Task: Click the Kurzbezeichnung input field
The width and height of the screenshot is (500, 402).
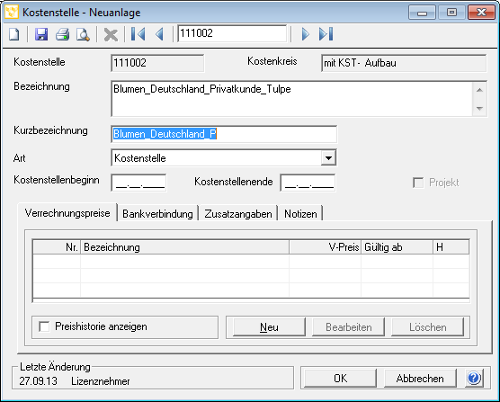Action: [224, 134]
